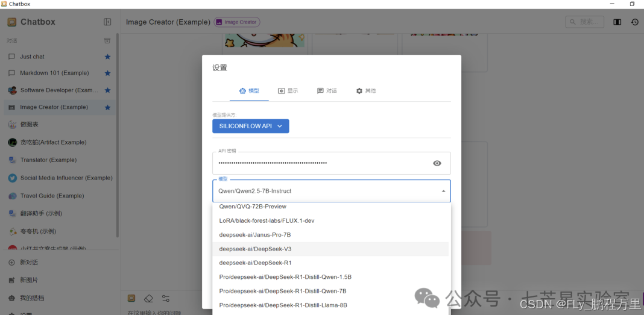Image resolution: width=644 pixels, height=315 pixels.
Task: Switch to the 模型 settings tab
Action: click(249, 90)
